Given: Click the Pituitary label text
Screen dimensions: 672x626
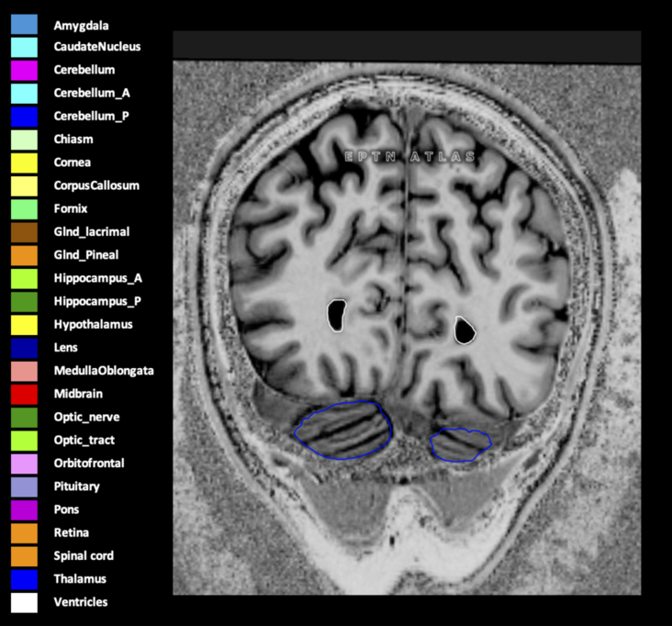Looking at the screenshot, I should 77,486.
